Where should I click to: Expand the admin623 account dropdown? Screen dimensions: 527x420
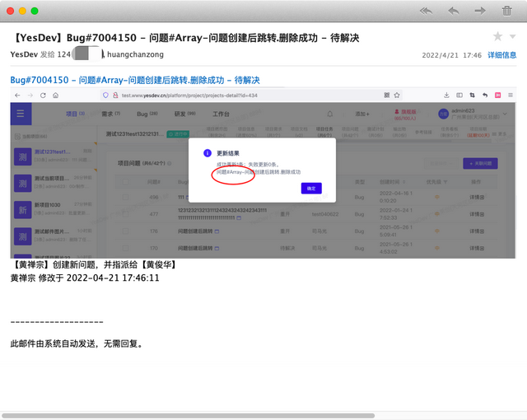[505, 114]
